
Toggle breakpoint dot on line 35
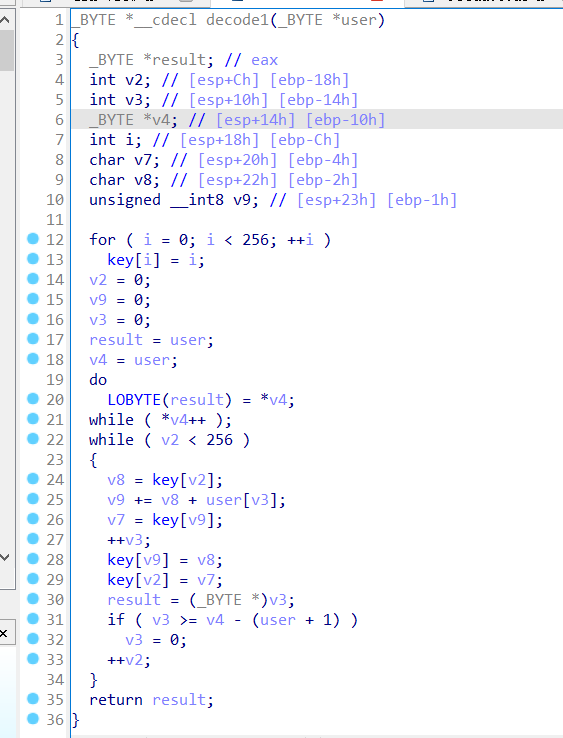coord(33,699)
